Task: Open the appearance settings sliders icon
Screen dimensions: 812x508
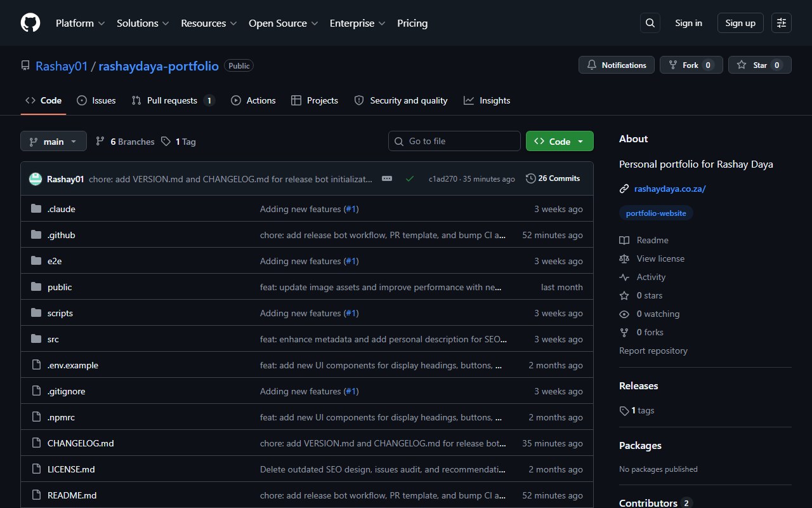Action: pos(782,23)
